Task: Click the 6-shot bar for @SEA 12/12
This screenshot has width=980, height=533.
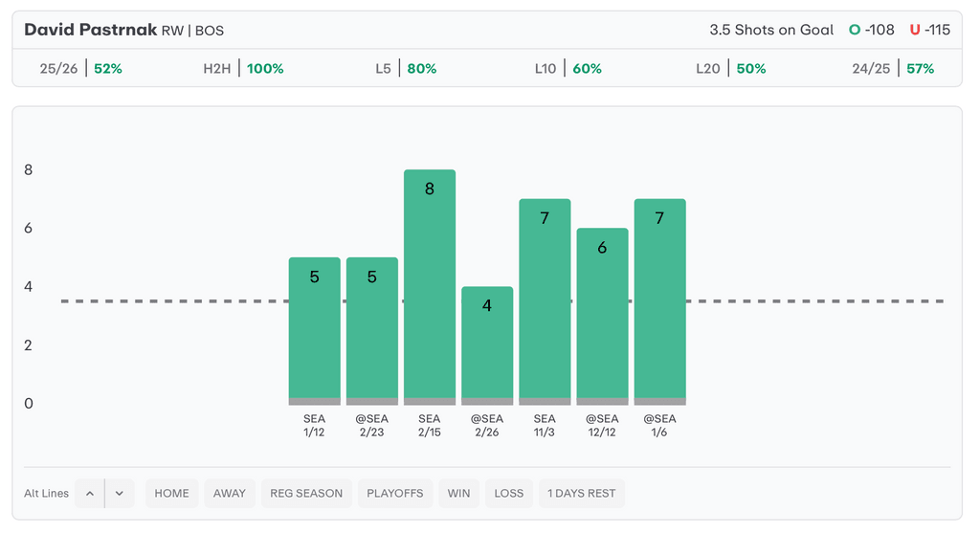Action: [602, 316]
